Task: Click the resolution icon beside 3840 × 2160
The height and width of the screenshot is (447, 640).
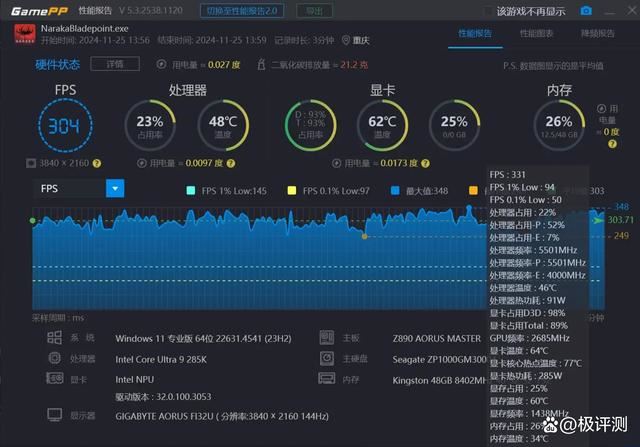Action: point(31,163)
